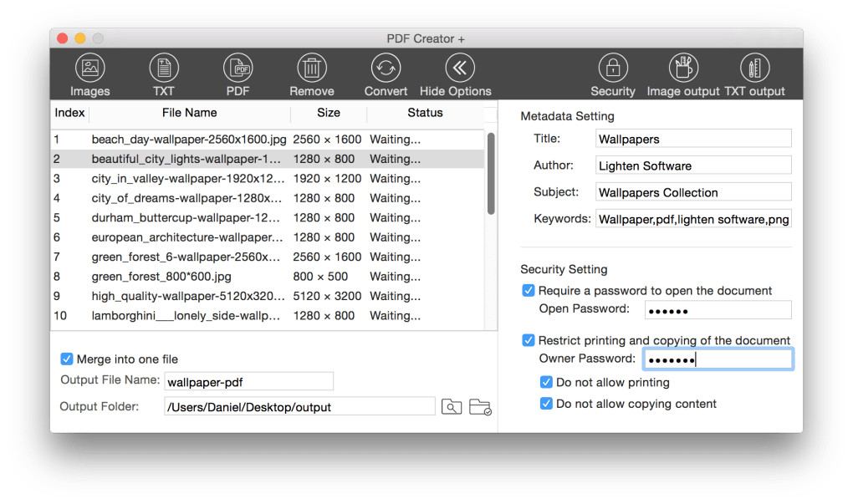The height and width of the screenshot is (504, 853).
Task: Click Waiting... status of row 1
Action: point(395,140)
